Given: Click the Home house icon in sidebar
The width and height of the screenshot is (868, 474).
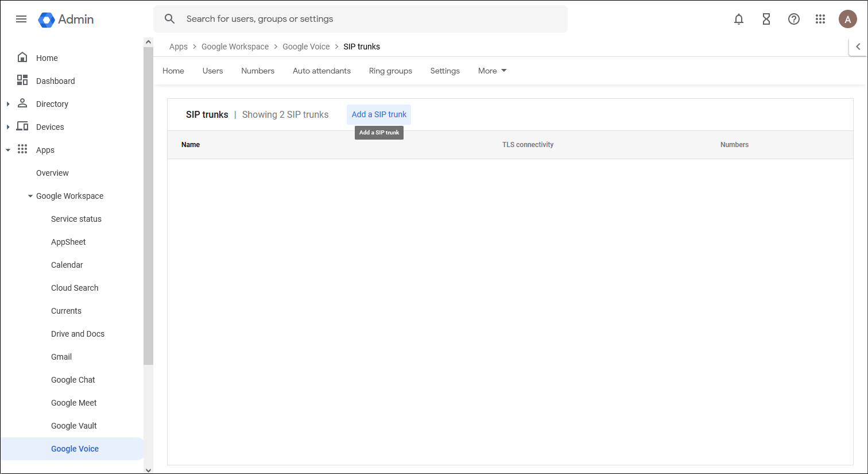Looking at the screenshot, I should pos(22,57).
